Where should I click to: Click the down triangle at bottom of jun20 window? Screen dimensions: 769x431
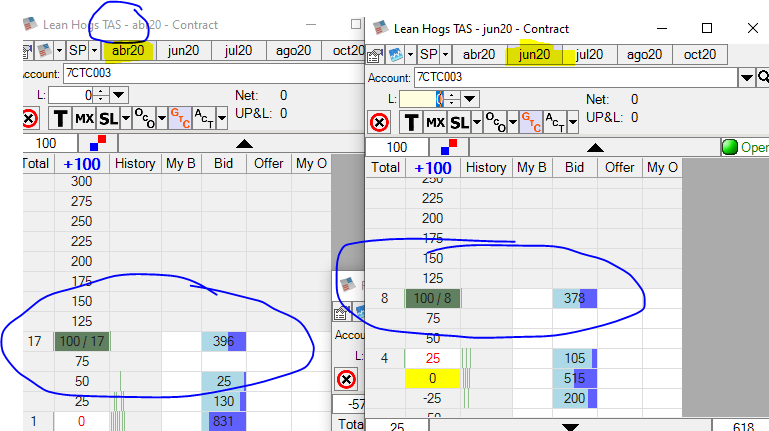(x=570, y=427)
